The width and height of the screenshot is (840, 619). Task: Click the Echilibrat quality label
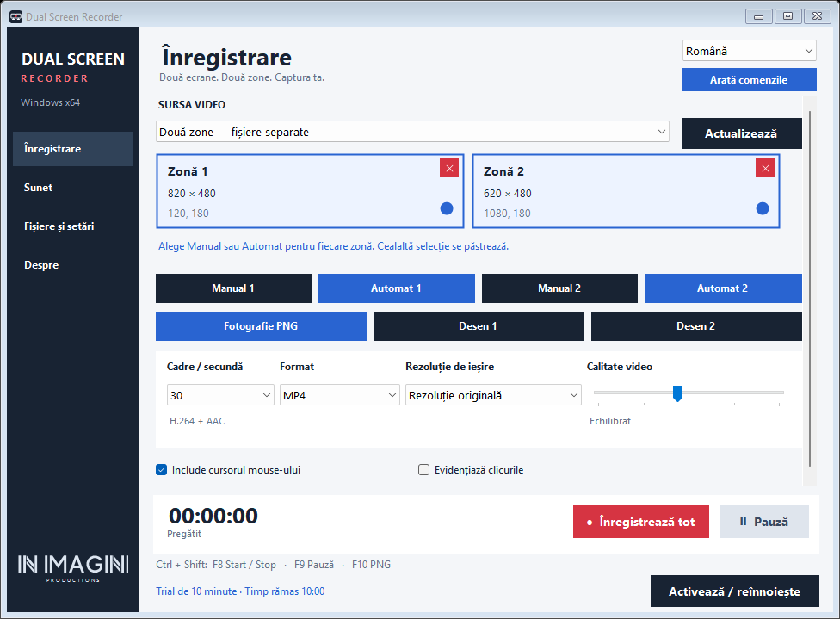tap(610, 421)
